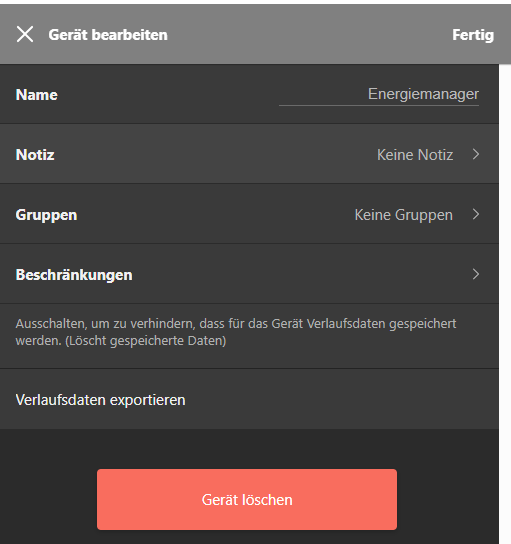Viewport: 511px width, 544px height.
Task: Expand Beschränkungen using its chevron arrow
Action: click(476, 274)
